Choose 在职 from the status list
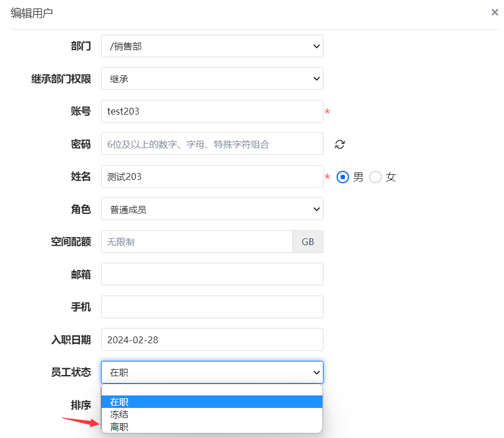The width and height of the screenshot is (504, 438). pyautogui.click(x=212, y=402)
